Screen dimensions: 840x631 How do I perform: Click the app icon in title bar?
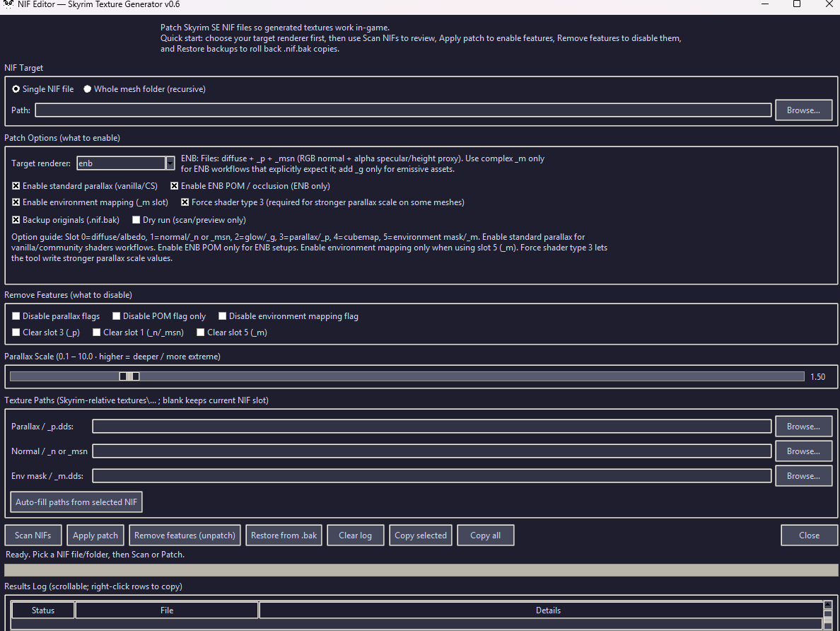pyautogui.click(x=8, y=4)
